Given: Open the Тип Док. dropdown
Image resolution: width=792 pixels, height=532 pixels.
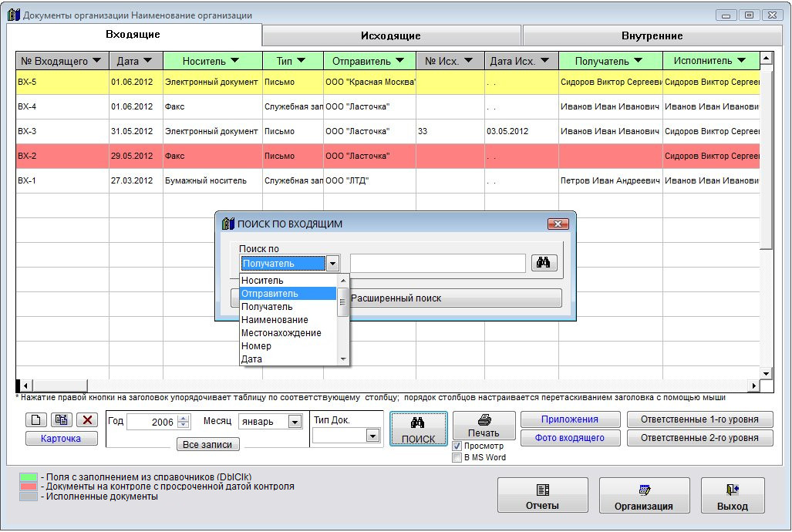Looking at the screenshot, I should 372,436.
